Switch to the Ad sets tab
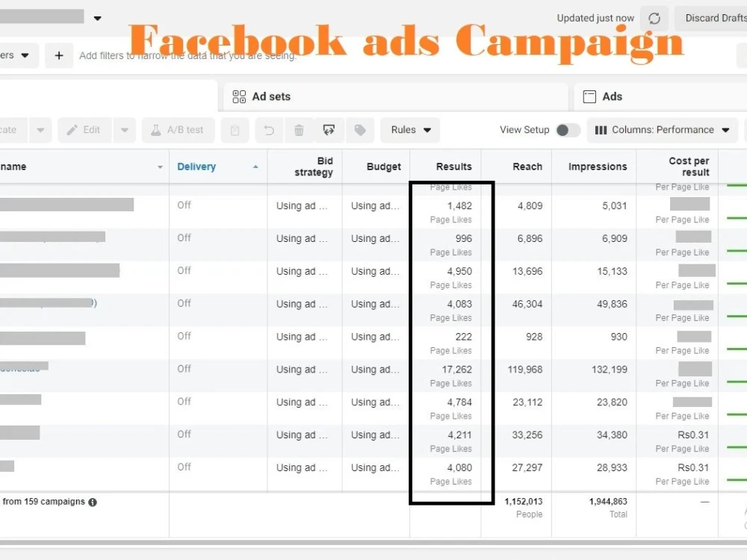 click(395, 96)
